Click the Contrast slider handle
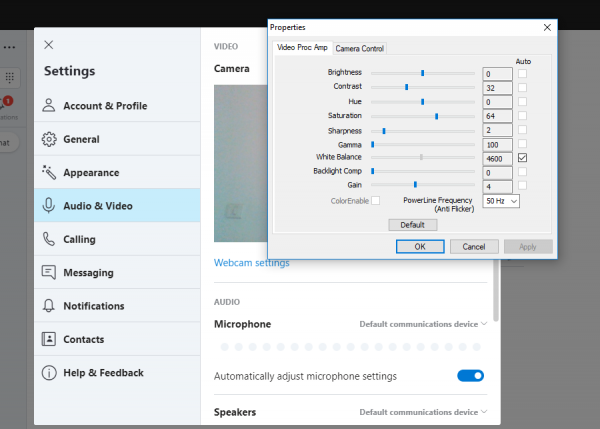 pos(407,87)
